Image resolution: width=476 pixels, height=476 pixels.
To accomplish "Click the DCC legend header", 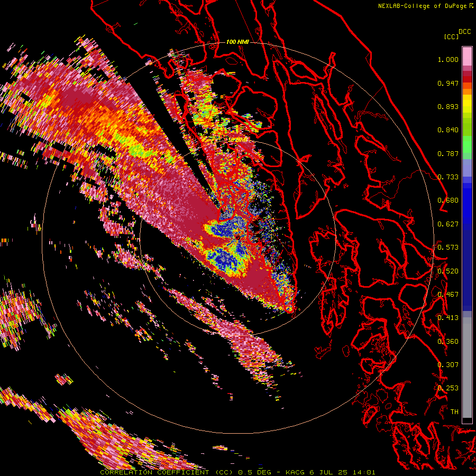I will (x=465, y=32).
